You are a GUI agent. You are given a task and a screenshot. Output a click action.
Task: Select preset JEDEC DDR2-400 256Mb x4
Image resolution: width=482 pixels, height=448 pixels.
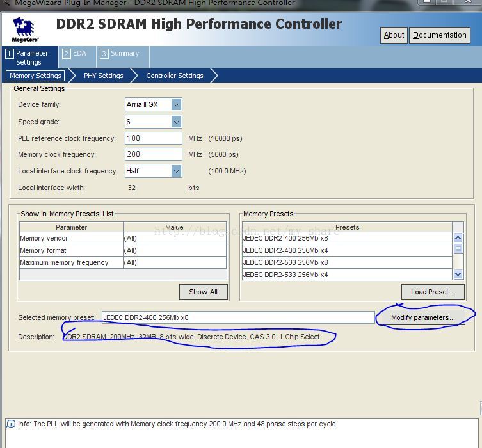[x=347, y=250]
